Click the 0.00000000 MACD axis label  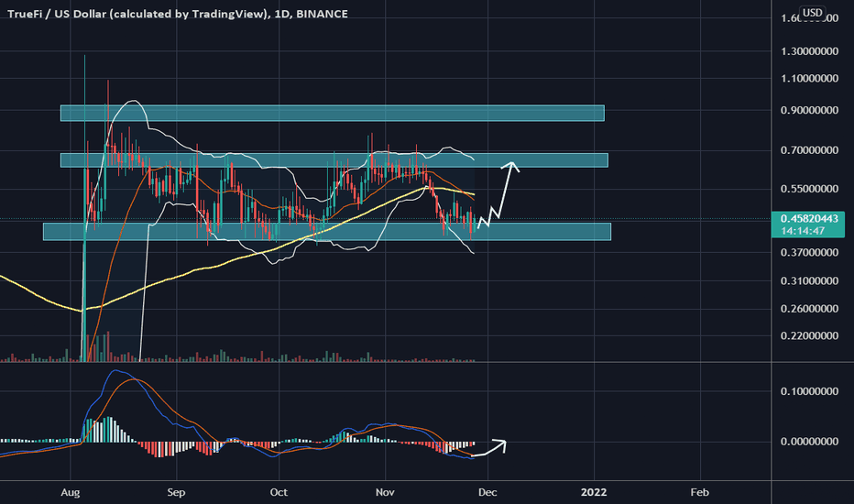click(809, 442)
